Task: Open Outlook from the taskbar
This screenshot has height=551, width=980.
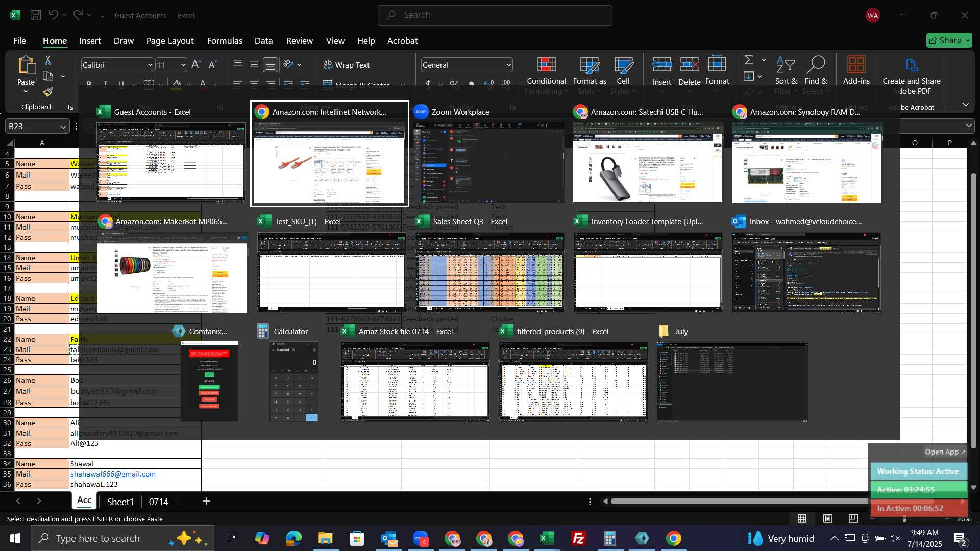Action: [x=389, y=538]
